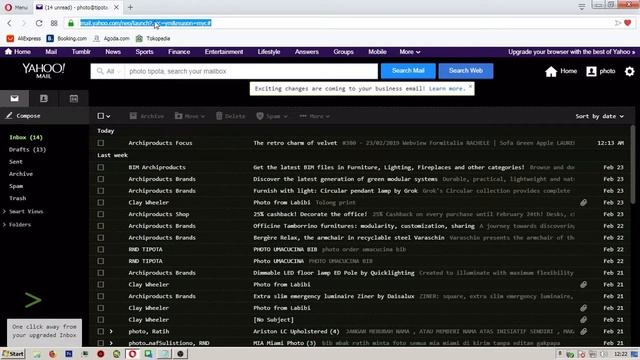Close the Yahoo Mail browser tab
The height and width of the screenshot is (360, 640).
[x=116, y=7]
